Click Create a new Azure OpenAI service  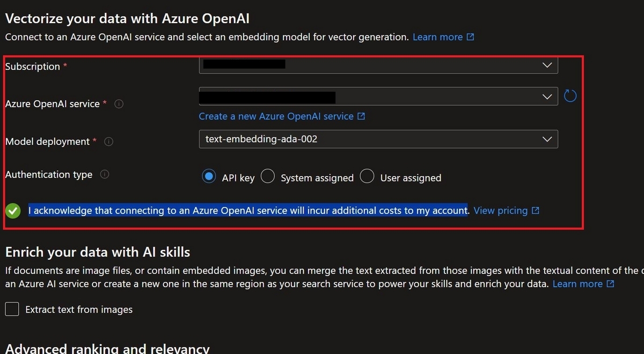coord(282,116)
